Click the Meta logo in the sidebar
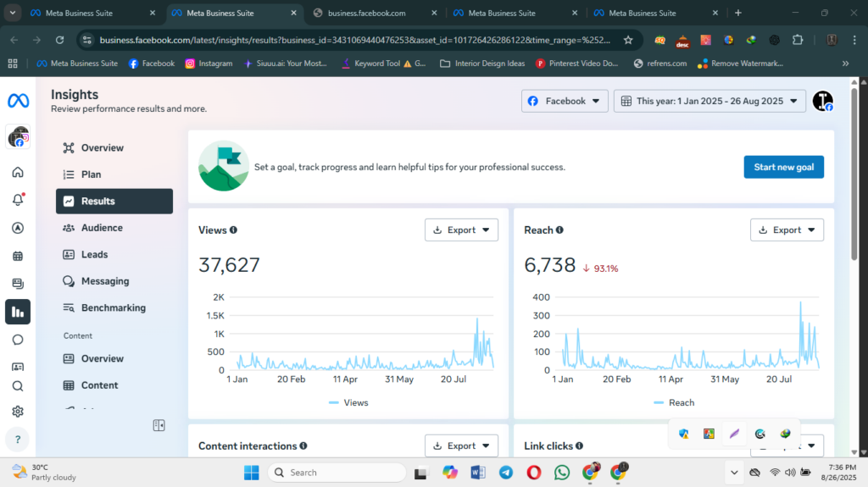Viewport: 868px width, 487px height. pyautogui.click(x=19, y=101)
